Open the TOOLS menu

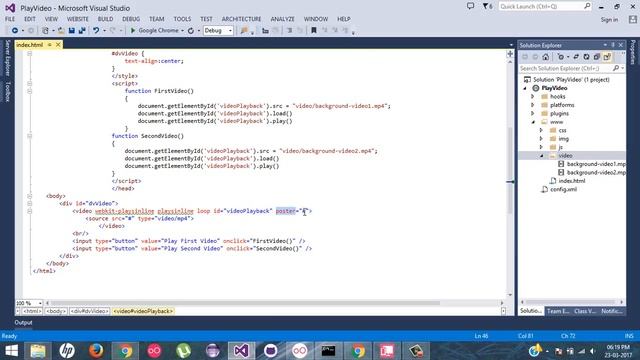pos(182,19)
